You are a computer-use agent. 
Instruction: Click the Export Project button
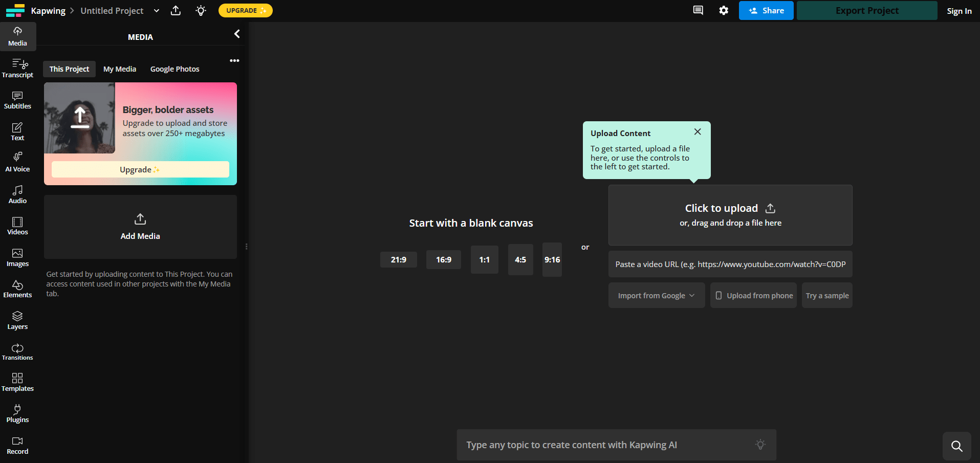pos(867,10)
